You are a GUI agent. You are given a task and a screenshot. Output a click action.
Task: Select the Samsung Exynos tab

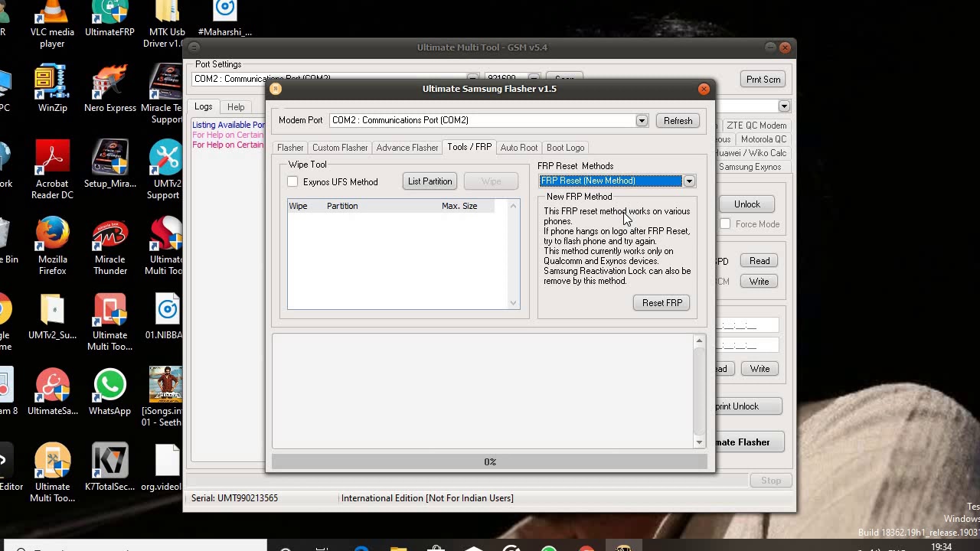click(x=750, y=167)
